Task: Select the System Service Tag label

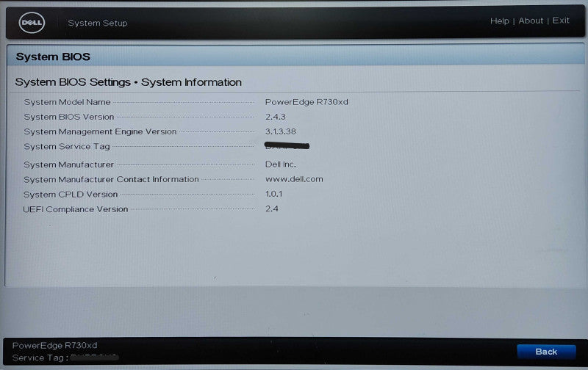Action: click(67, 146)
